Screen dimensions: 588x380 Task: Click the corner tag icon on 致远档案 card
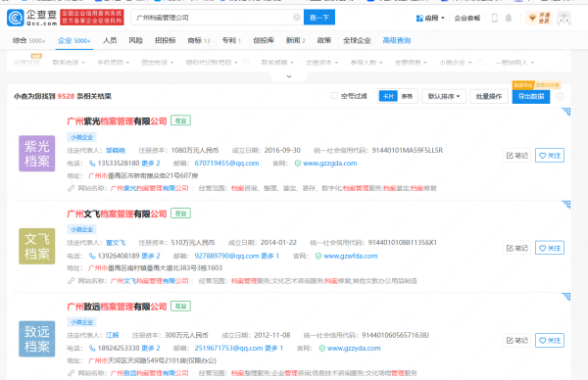(x=566, y=297)
